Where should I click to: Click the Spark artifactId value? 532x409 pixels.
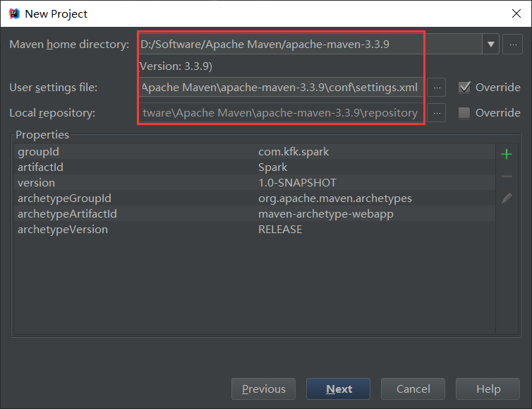273,167
